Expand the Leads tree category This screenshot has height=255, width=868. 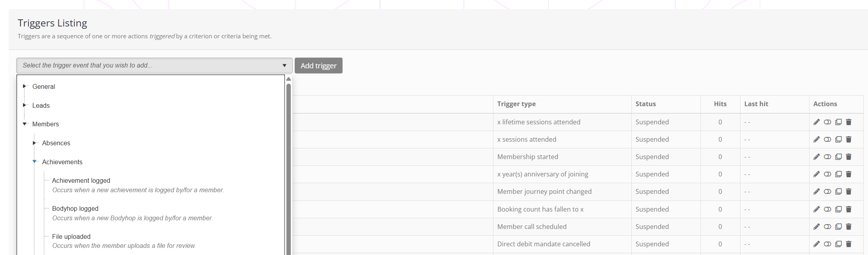click(x=24, y=105)
